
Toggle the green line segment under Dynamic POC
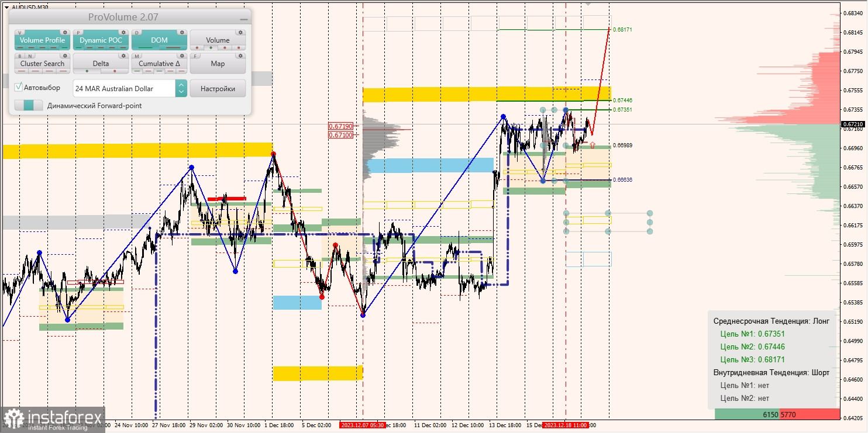click(x=78, y=47)
